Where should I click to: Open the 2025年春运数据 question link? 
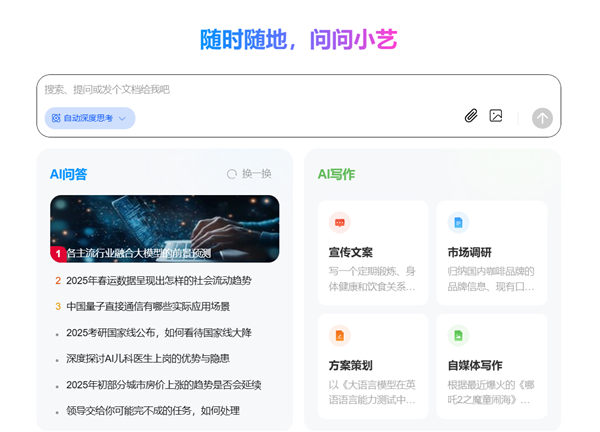159,280
